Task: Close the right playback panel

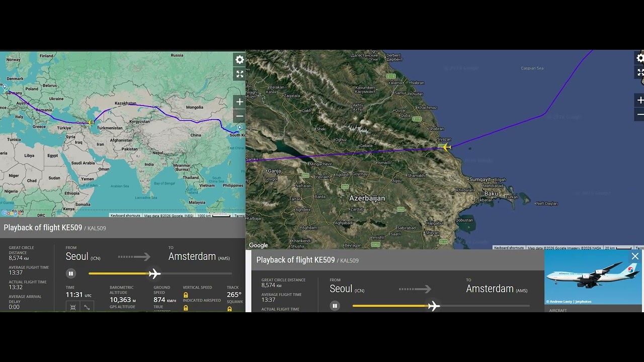Action: point(635,256)
